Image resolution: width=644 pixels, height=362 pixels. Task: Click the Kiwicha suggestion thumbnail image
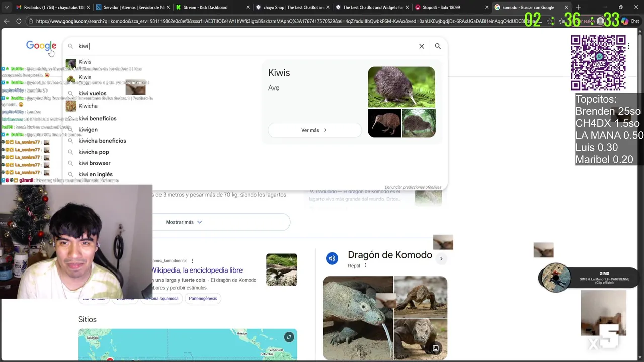point(71,106)
